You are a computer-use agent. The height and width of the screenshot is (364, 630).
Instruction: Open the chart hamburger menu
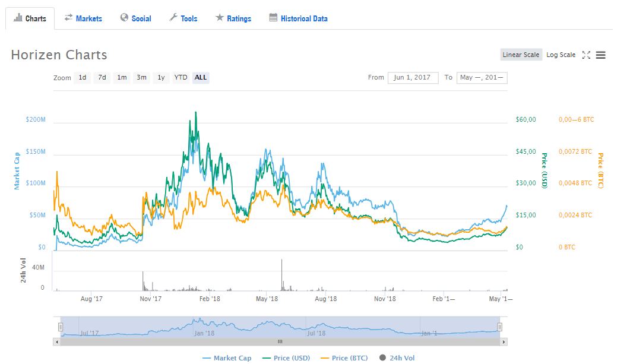[x=601, y=55]
